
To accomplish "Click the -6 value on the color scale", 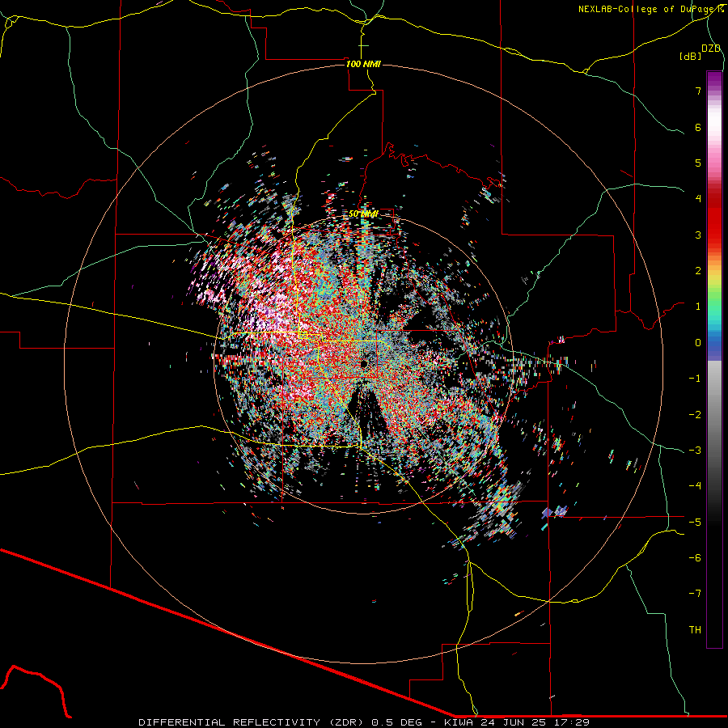I will coord(695,558).
